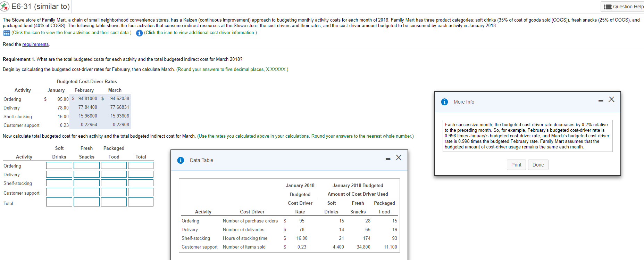The image size is (644, 260).
Task: Click the Ordering Total input box
Action: pyautogui.click(x=141, y=165)
